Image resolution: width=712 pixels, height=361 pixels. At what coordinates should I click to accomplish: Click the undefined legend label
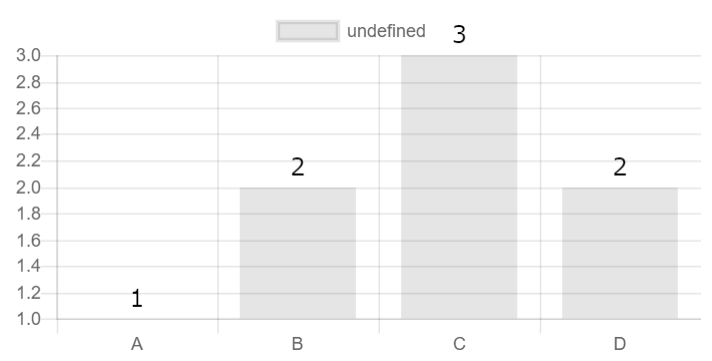click(x=386, y=31)
